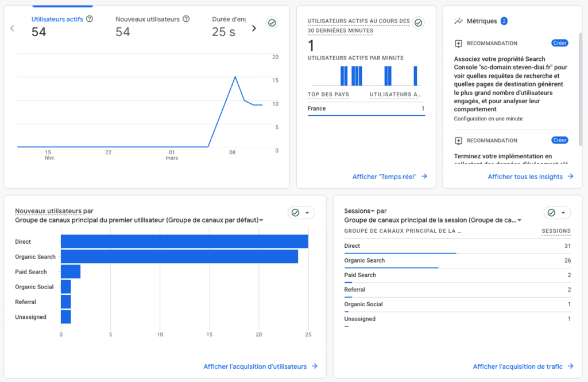The width and height of the screenshot is (588, 382).
Task: Click the Referral row in sessions table
Action: click(458, 290)
